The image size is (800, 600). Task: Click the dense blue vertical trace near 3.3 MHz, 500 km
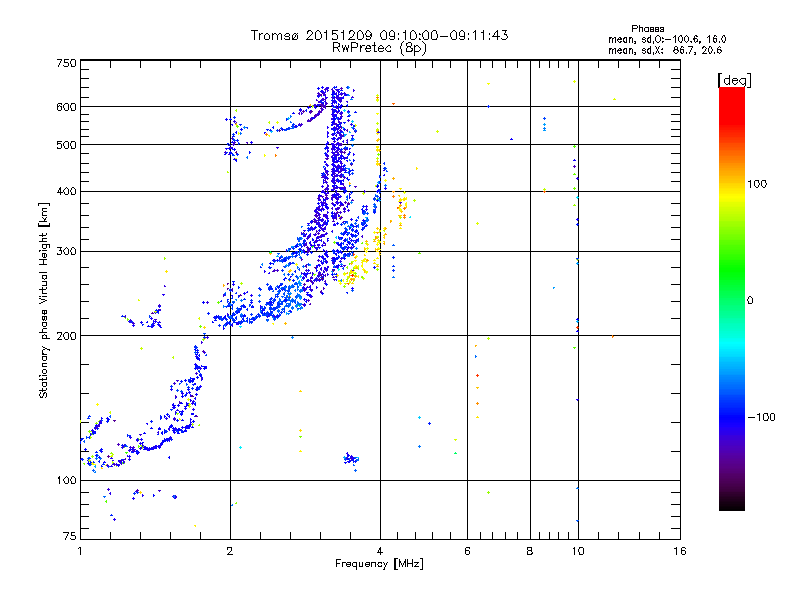[x=336, y=153]
